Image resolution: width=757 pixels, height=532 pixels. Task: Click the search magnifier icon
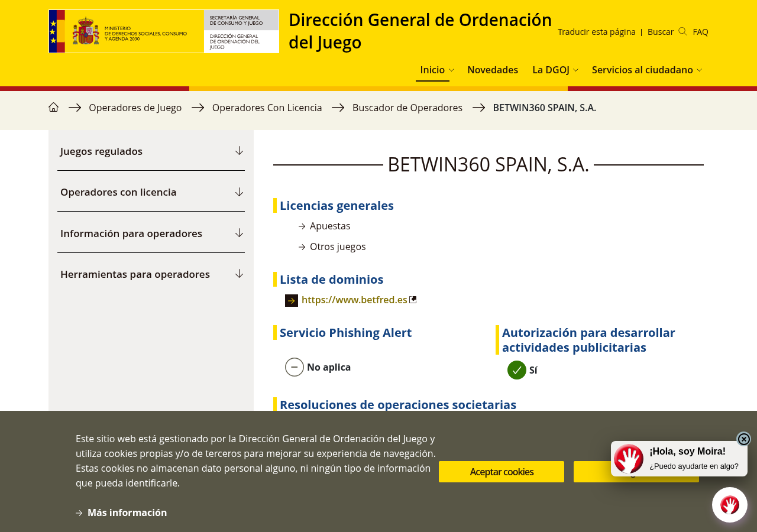point(682,31)
